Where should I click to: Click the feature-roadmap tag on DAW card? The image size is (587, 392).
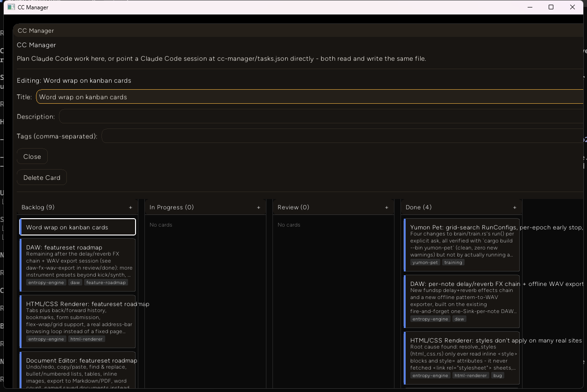[x=106, y=283]
